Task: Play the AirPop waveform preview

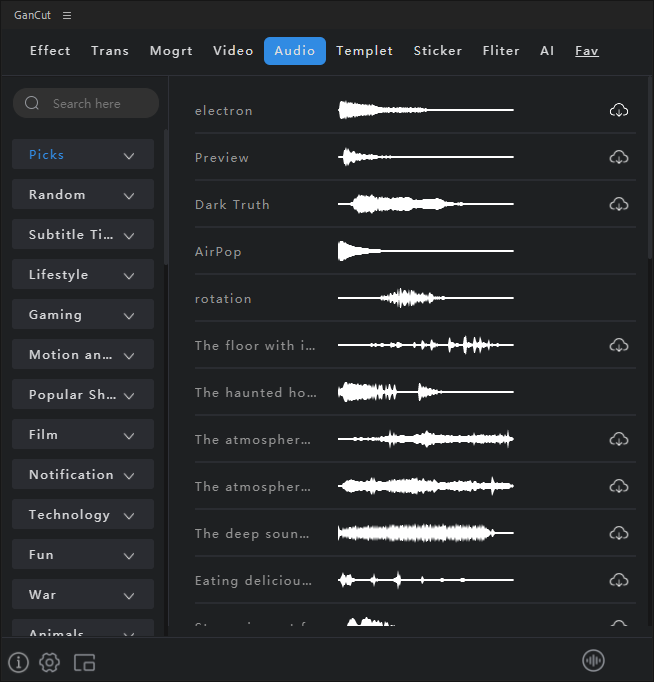Action: tap(426, 251)
